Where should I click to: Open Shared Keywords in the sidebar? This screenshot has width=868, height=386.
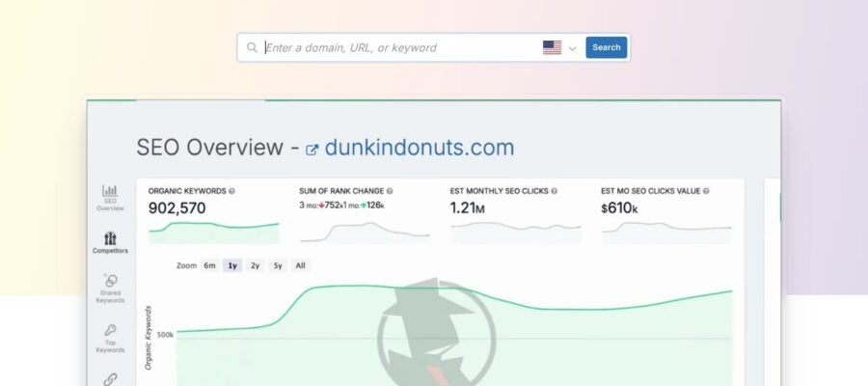tap(110, 288)
